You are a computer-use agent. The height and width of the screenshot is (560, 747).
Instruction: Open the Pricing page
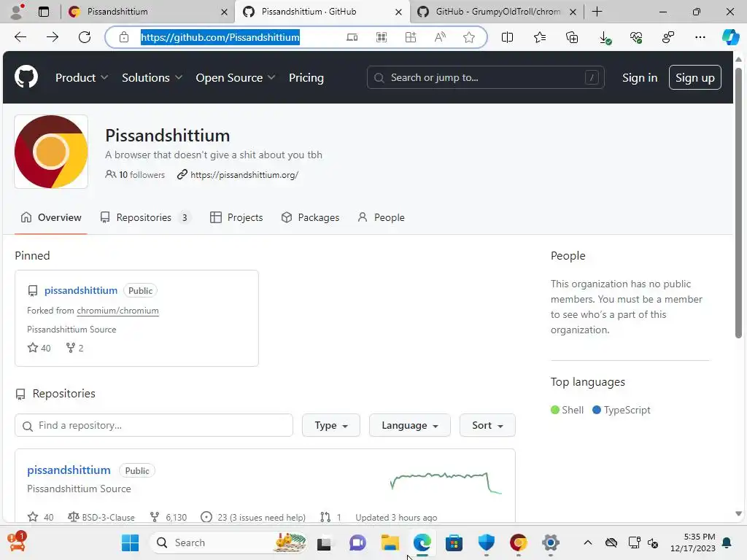306,77
